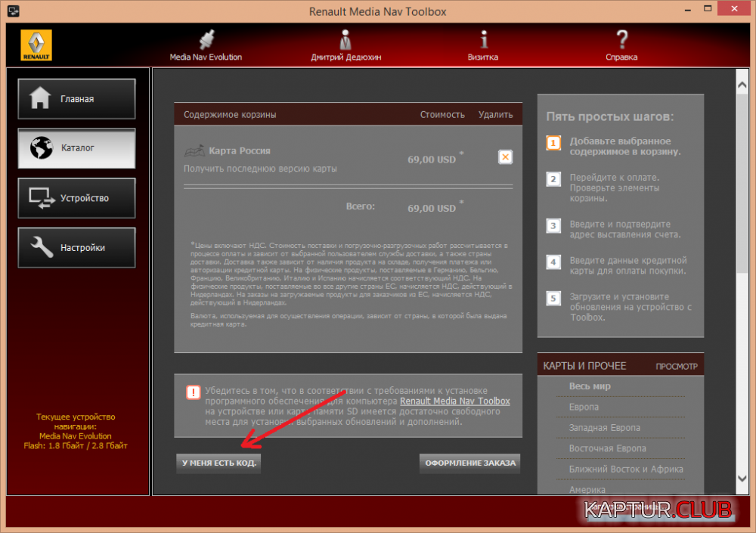Click the window title bar app icon
The height and width of the screenshot is (533, 756).
pyautogui.click(x=13, y=11)
